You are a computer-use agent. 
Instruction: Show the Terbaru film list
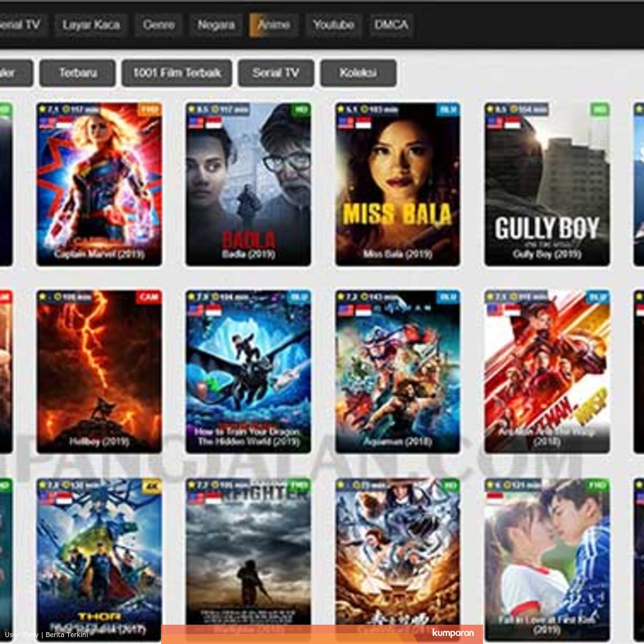tap(78, 72)
